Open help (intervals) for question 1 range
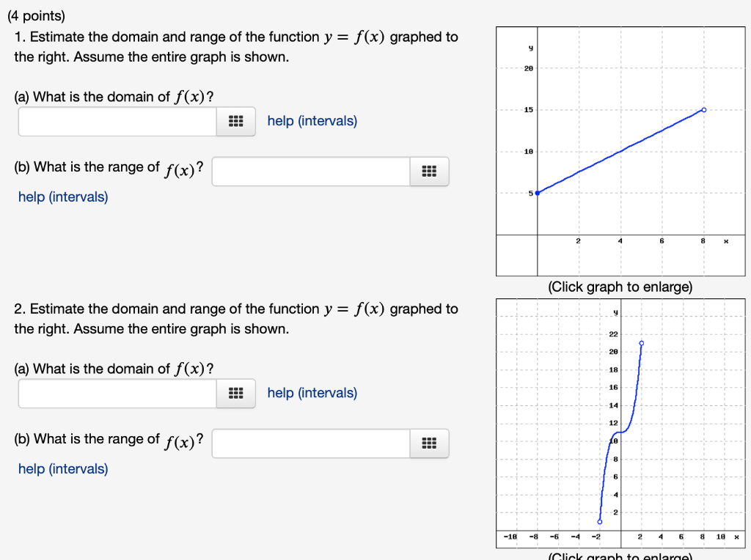Viewport: 751px width, 560px height. 63,196
